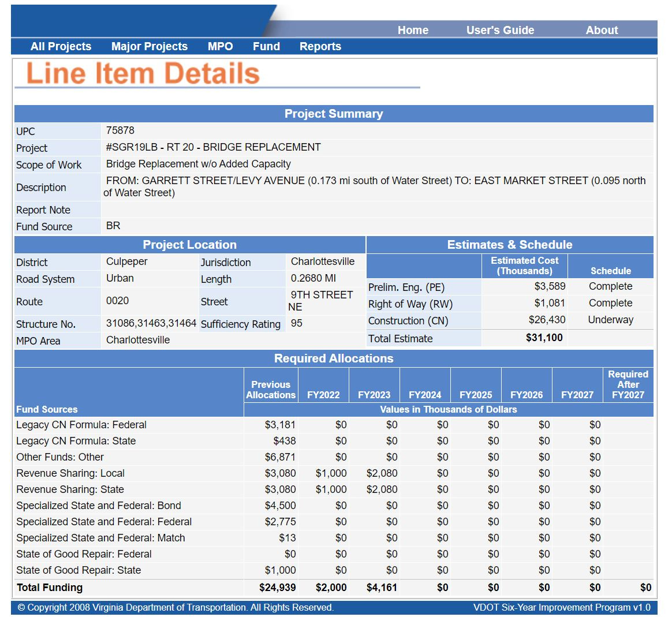Open the Reports menu
672x617 pixels.
point(320,46)
